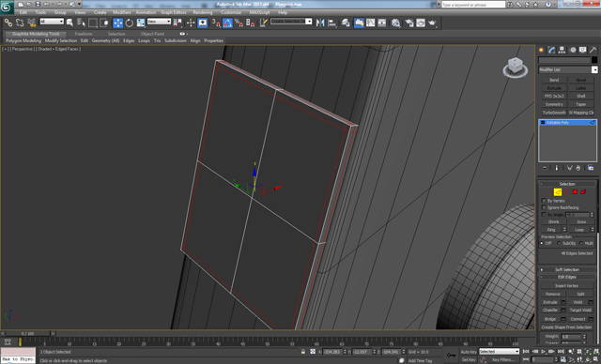Click the Connect button

578,319
